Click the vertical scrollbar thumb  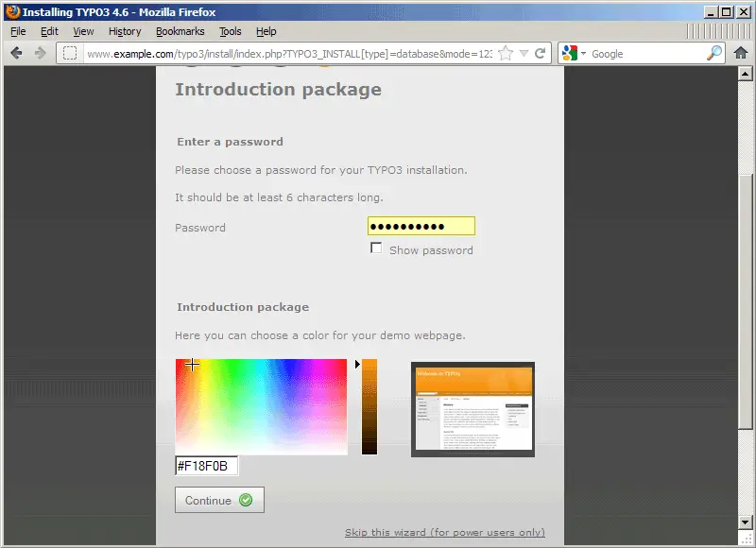point(745,301)
